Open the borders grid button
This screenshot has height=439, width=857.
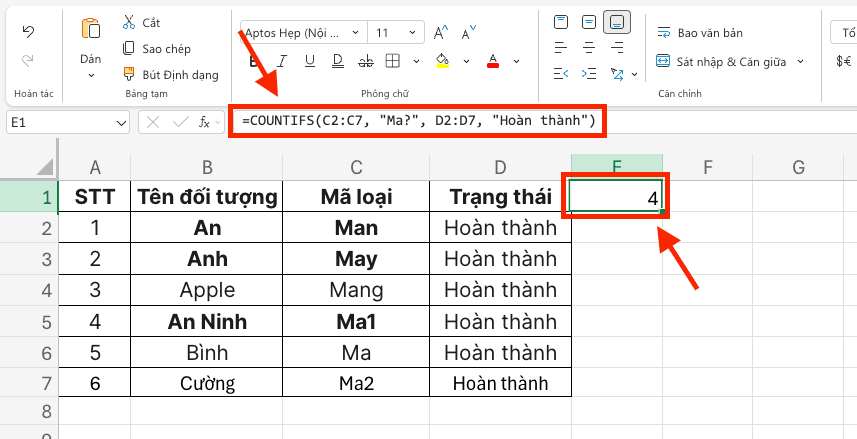[x=392, y=61]
